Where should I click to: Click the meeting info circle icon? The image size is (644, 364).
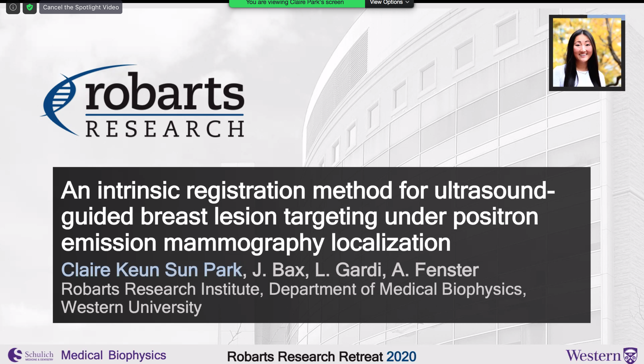tap(13, 7)
